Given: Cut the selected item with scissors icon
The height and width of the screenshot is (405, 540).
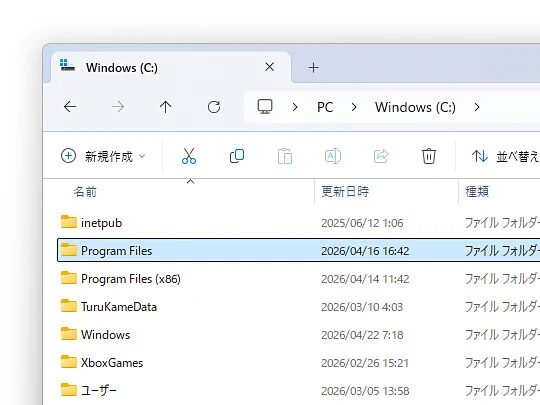Looking at the screenshot, I should [x=189, y=156].
